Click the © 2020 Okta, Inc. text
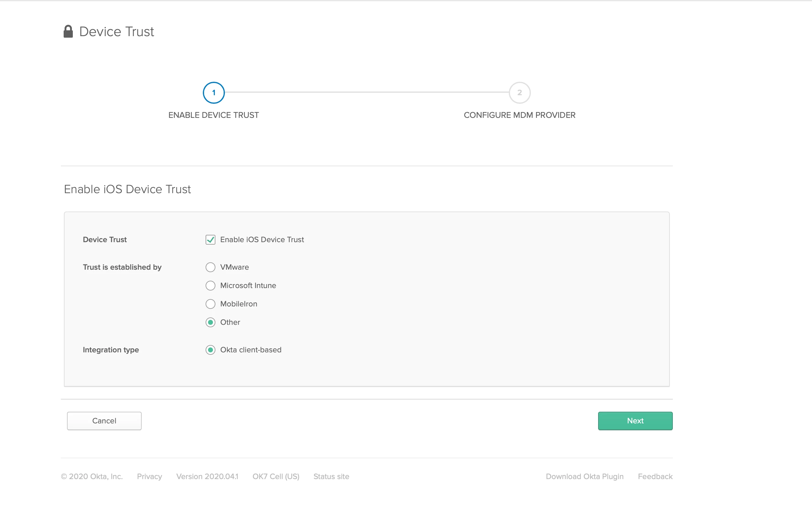812x510 pixels. pos(92,476)
